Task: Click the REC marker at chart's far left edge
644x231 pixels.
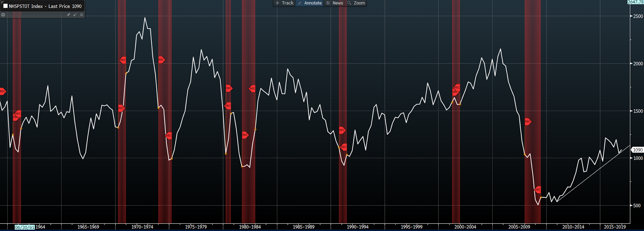Action: click(2, 91)
